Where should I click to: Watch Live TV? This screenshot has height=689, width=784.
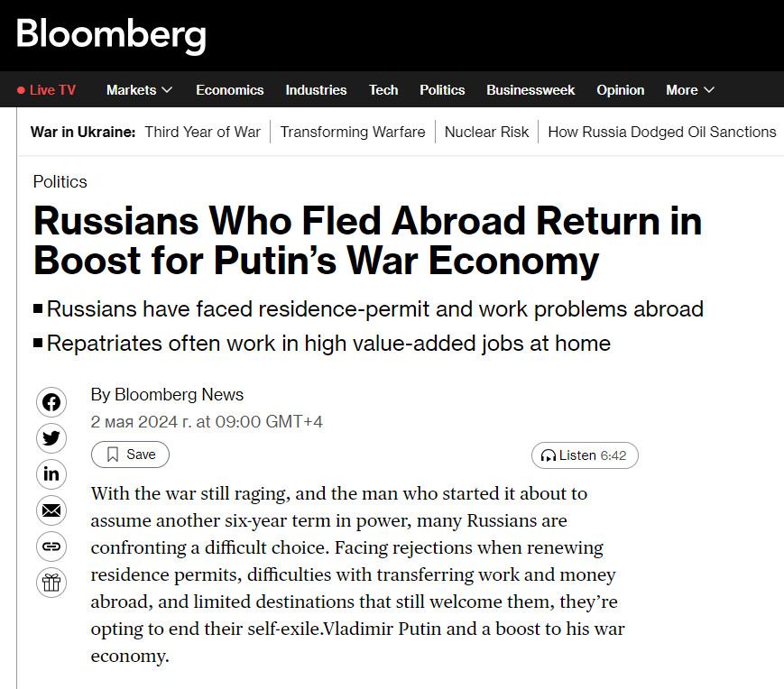pos(47,90)
